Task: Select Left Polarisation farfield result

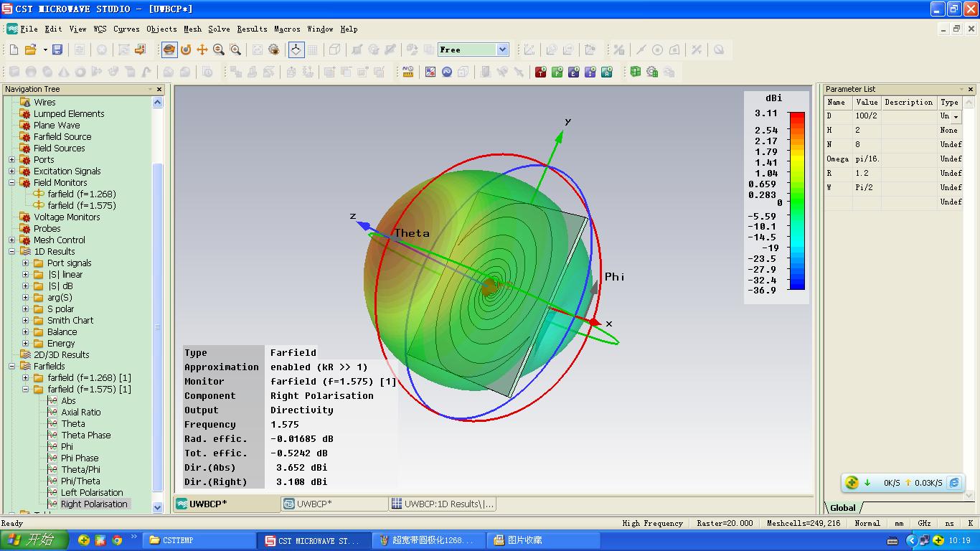Action: pos(92,493)
